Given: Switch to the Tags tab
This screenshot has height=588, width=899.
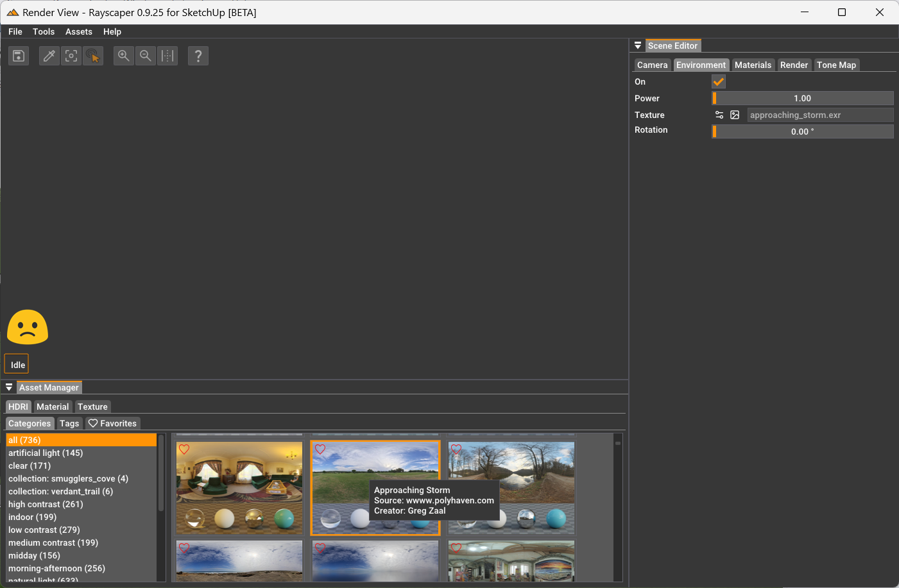Looking at the screenshot, I should 69,423.
